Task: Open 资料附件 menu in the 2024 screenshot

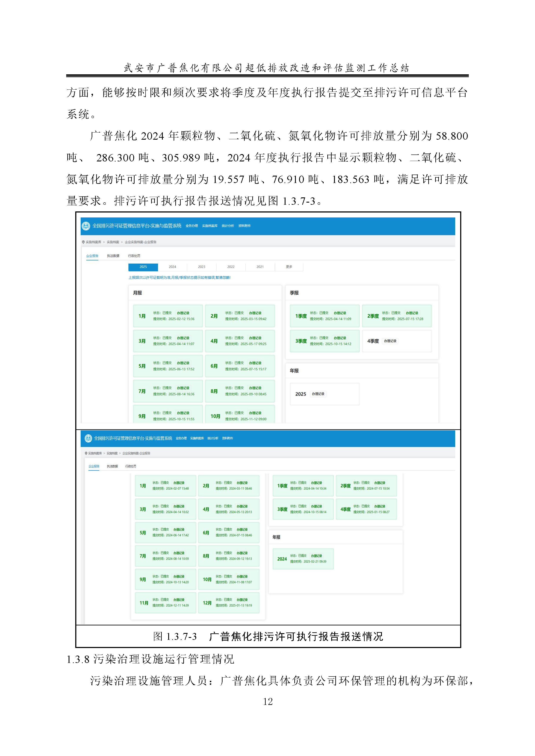Action: (x=228, y=438)
